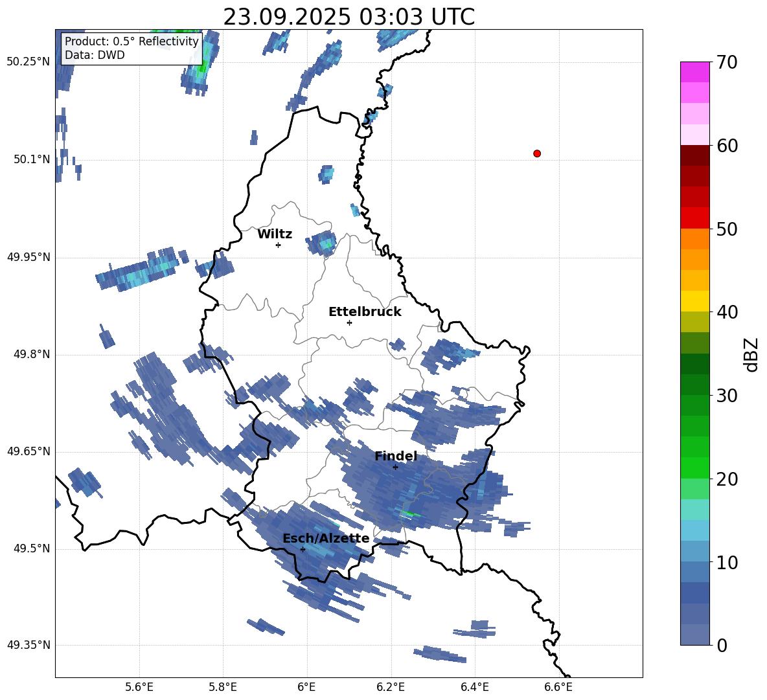Click the 60 label on the colorbar
This screenshot has width=767, height=700.
point(727,146)
